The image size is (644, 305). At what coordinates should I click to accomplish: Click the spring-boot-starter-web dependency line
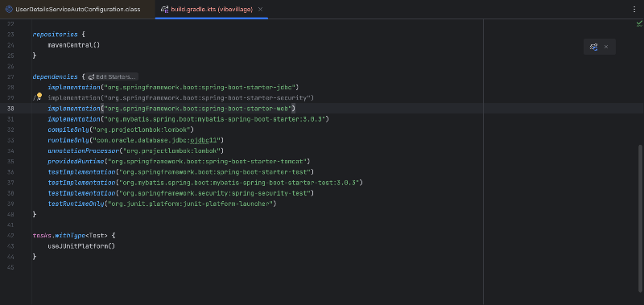coord(171,109)
